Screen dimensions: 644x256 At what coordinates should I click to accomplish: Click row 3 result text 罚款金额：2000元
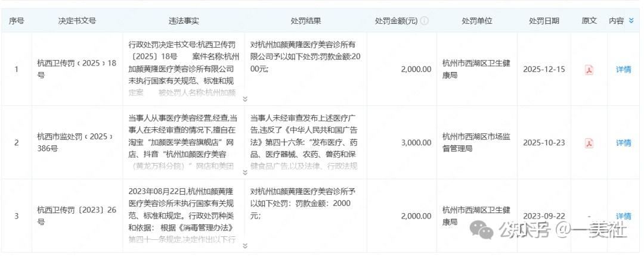303,203
